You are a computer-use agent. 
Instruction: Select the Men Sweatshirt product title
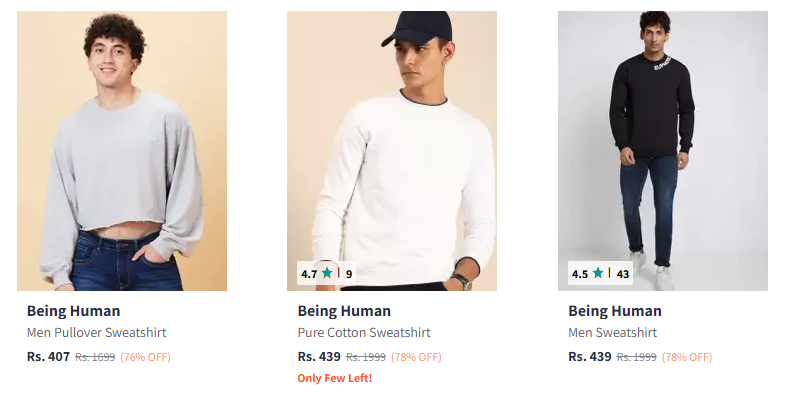point(612,333)
